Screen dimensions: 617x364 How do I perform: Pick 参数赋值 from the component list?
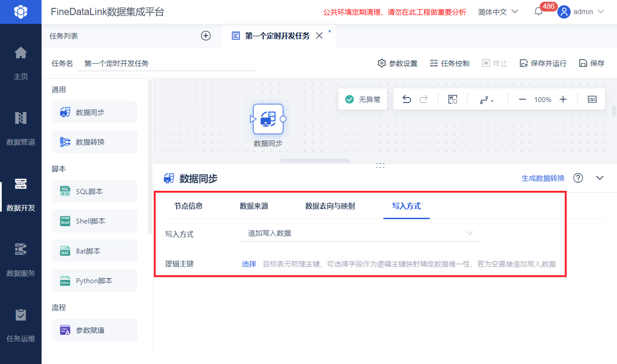94,330
